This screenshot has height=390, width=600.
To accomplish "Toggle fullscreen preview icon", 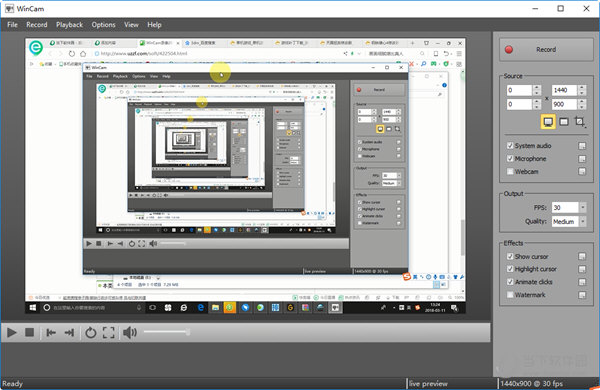I will [x=109, y=333].
